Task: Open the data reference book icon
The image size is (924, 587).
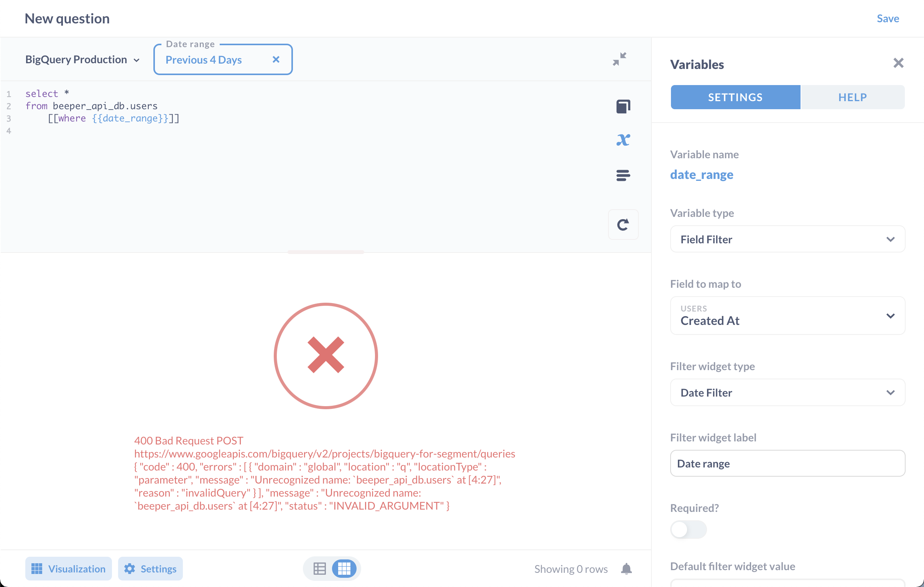Action: click(x=623, y=106)
